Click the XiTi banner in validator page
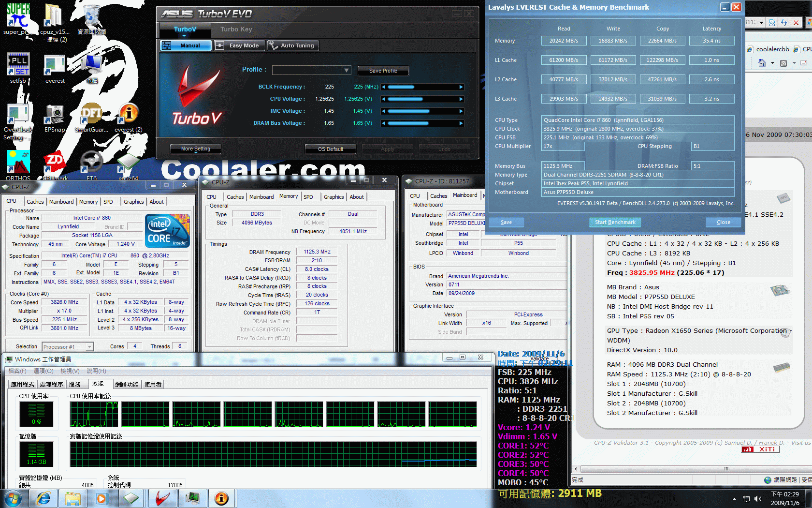812x508 pixels. coord(760,449)
